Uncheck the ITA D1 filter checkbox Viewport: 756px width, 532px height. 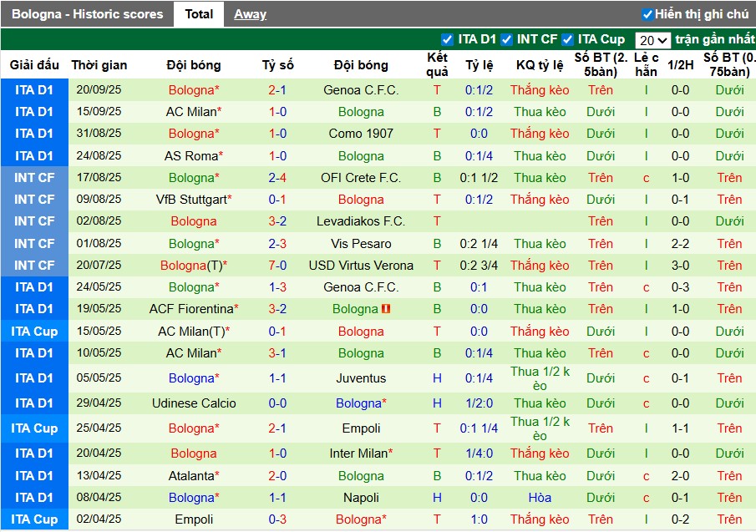tap(447, 39)
